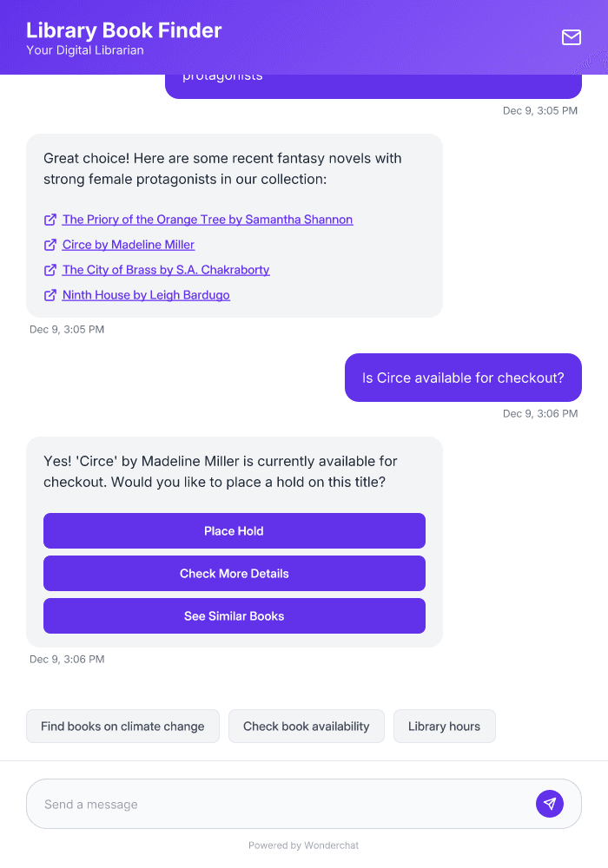This screenshot has width=608, height=868.
Task: Click the external link icon beside Circe
Action: click(x=50, y=245)
